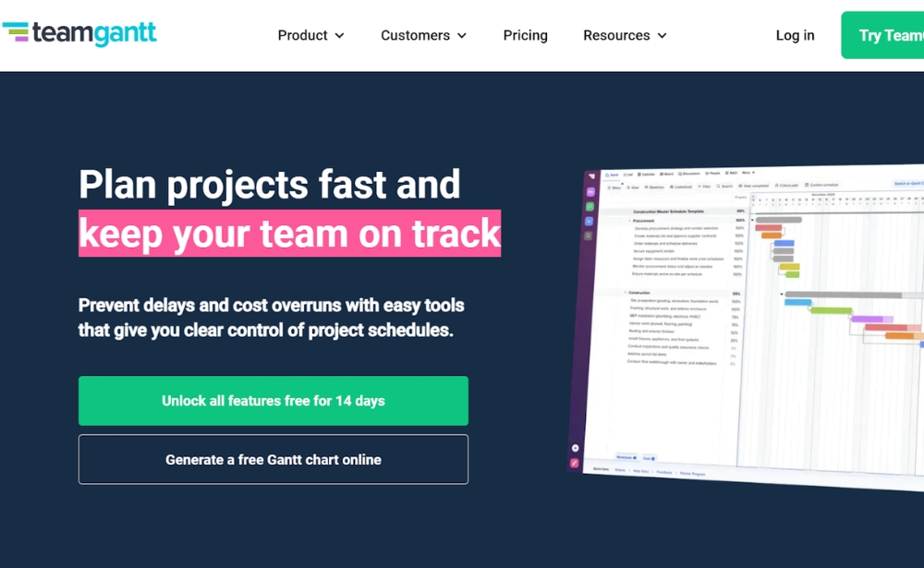Toggle Baselines in the Gantt toolbar
The height and width of the screenshot is (568, 924).
point(653,185)
